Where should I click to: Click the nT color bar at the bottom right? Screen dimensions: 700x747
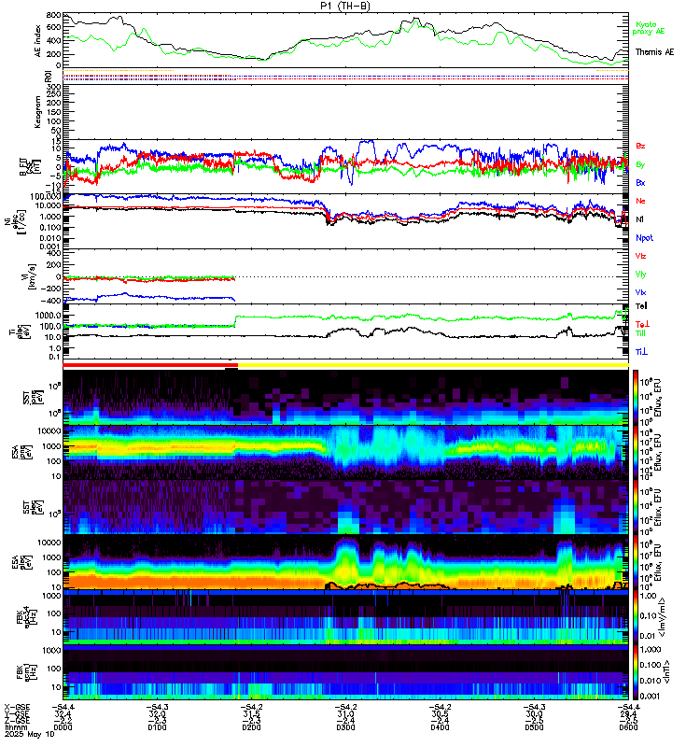click(x=636, y=673)
